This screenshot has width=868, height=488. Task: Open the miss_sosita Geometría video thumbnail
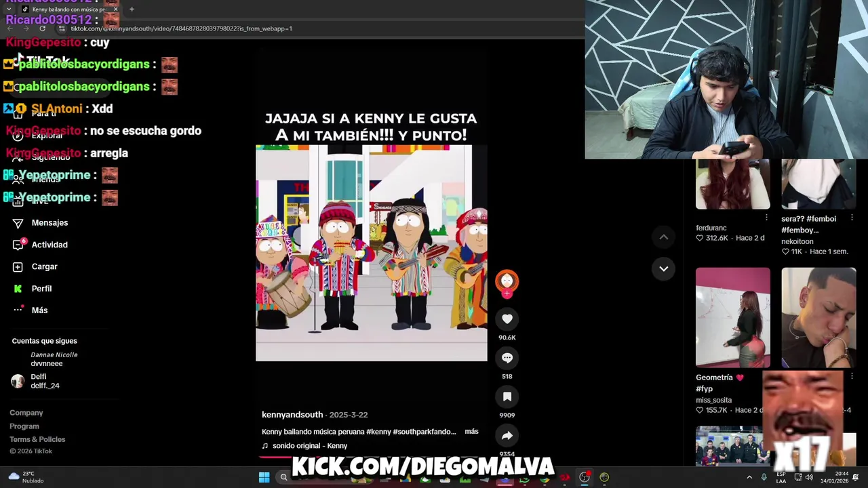click(x=732, y=317)
